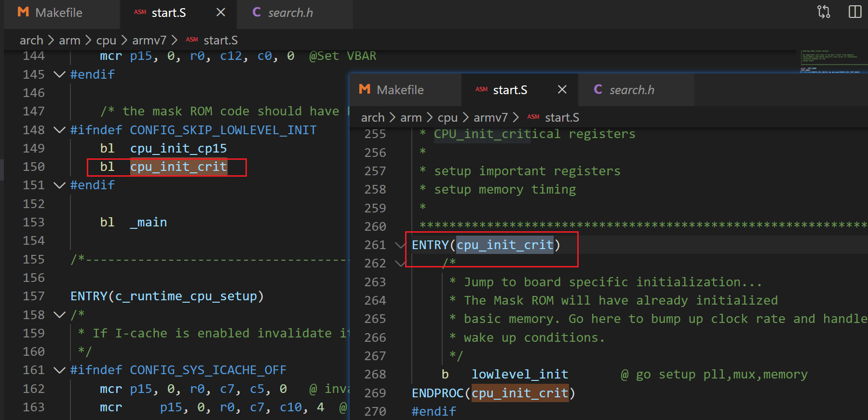Click the 'armv7' breadcrumb in front editor

point(490,118)
